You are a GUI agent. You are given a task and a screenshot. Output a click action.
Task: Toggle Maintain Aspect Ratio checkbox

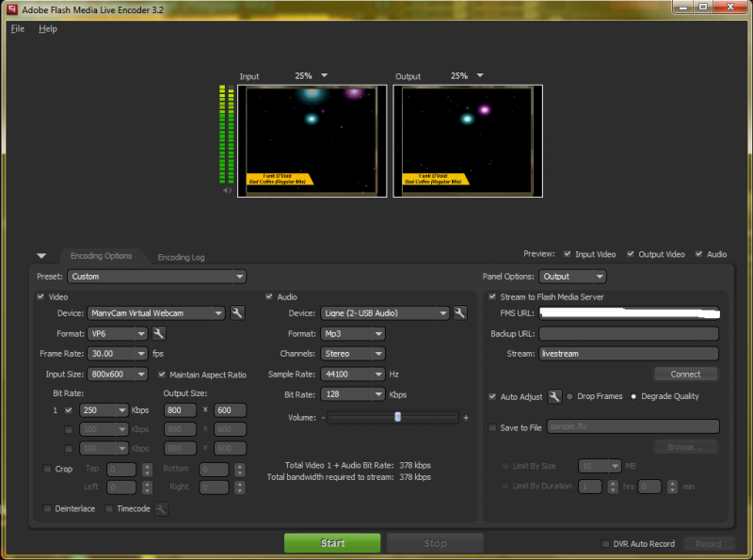[163, 375]
